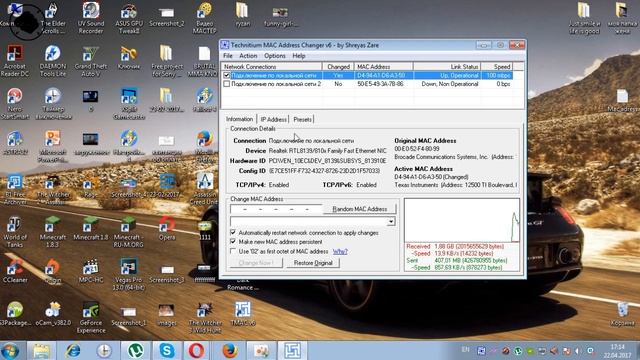This screenshot has height=360, width=640.
Task: Click the MAC Address column header
Action: click(x=384, y=67)
